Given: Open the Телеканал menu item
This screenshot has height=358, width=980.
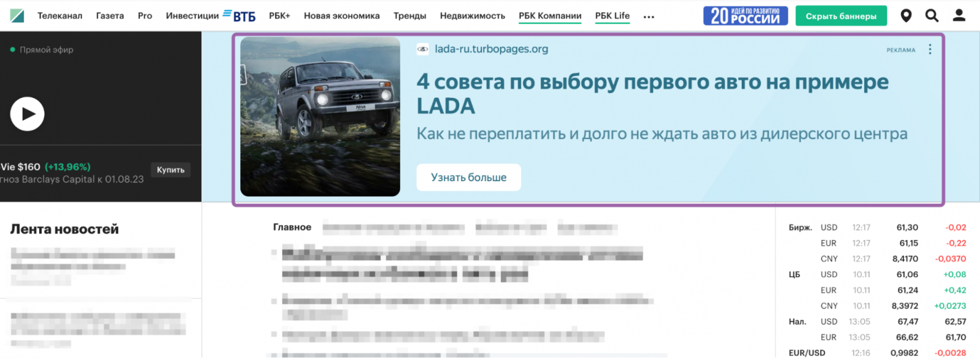Looking at the screenshot, I should [59, 16].
